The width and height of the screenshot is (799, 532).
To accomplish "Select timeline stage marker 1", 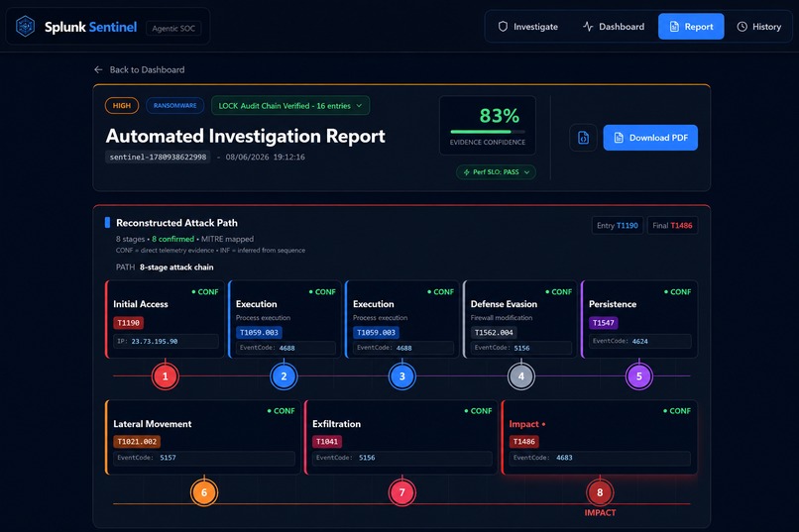I will point(166,376).
